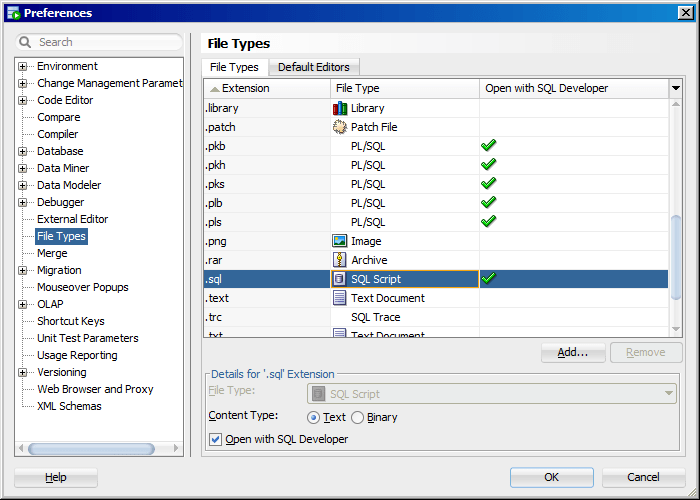The height and width of the screenshot is (500, 700).
Task: Select Usage Reporting tree item
Action: click(77, 355)
